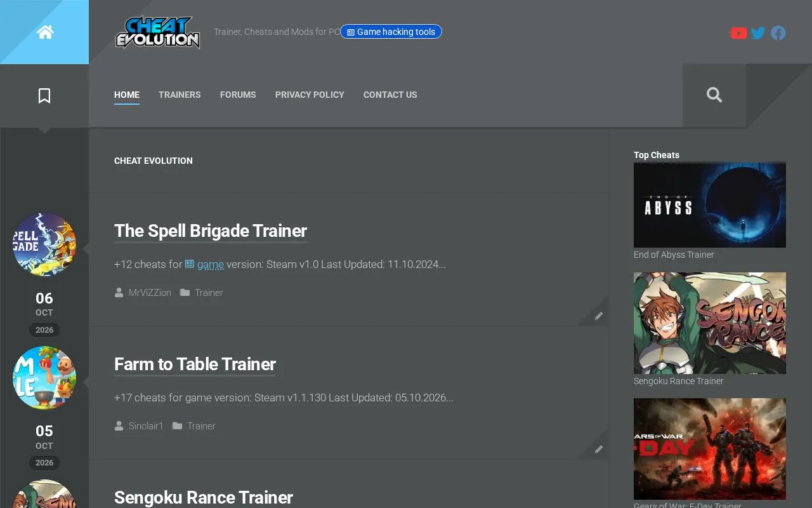Open the Sengoku Rance Trainer post title
The image size is (812, 508).
pyautogui.click(x=204, y=497)
